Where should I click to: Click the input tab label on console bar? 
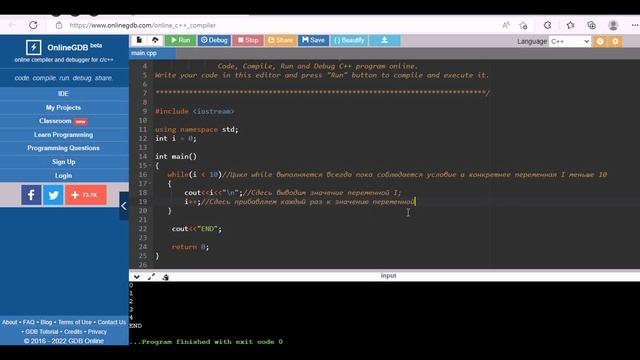coord(388,276)
